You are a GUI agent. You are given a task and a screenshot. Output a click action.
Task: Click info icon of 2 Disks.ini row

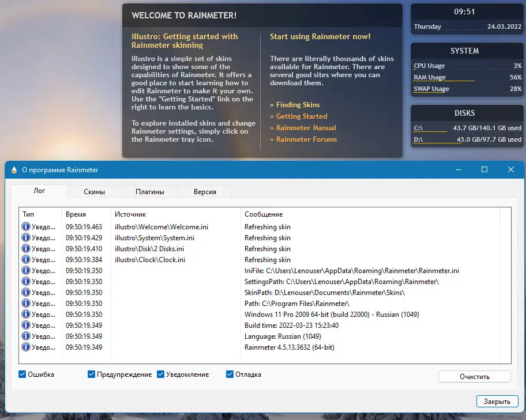26,248
